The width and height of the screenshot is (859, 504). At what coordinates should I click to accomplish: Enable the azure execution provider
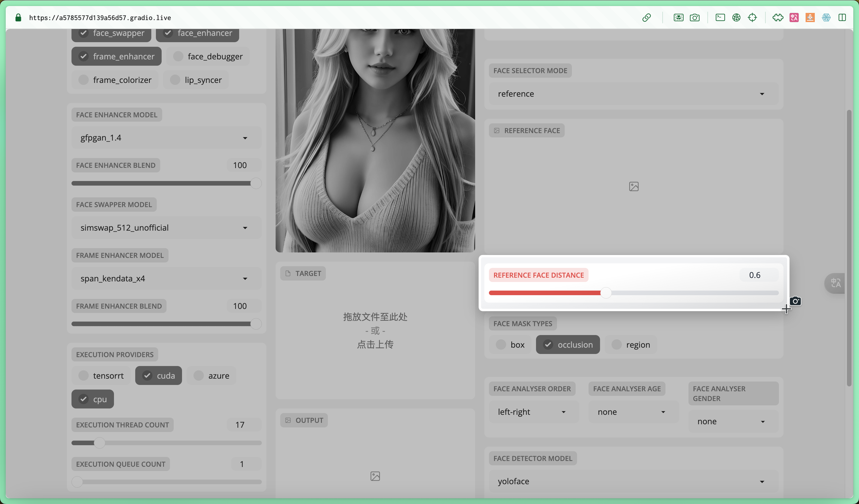[x=211, y=375]
